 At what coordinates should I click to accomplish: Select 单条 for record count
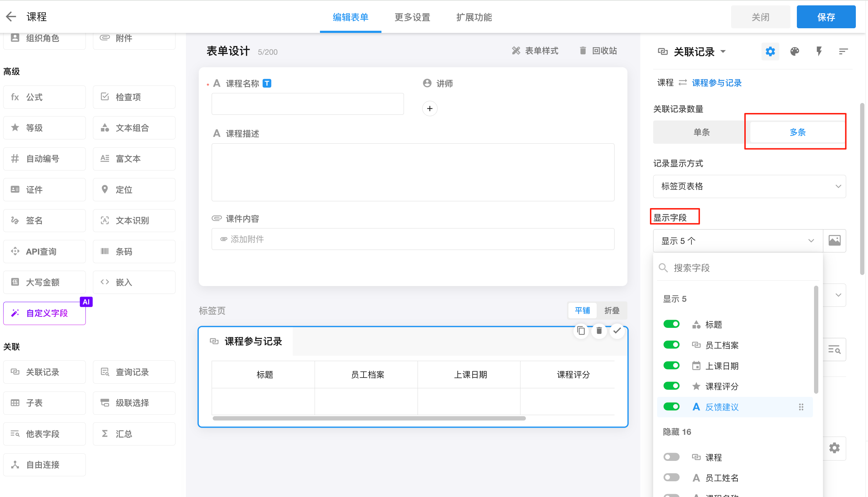(x=701, y=132)
